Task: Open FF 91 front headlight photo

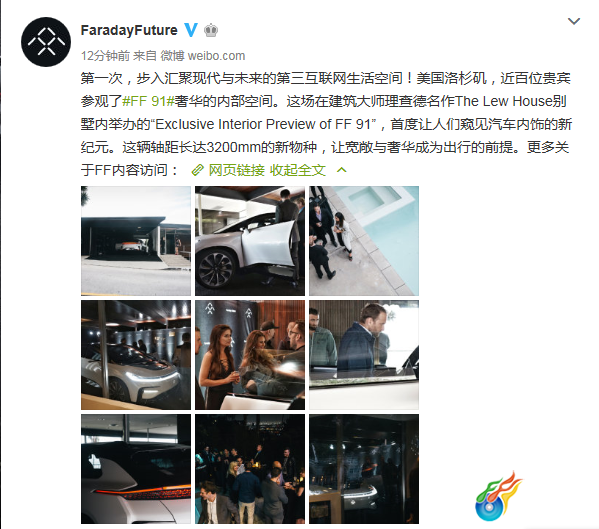Action: [x=136, y=355]
